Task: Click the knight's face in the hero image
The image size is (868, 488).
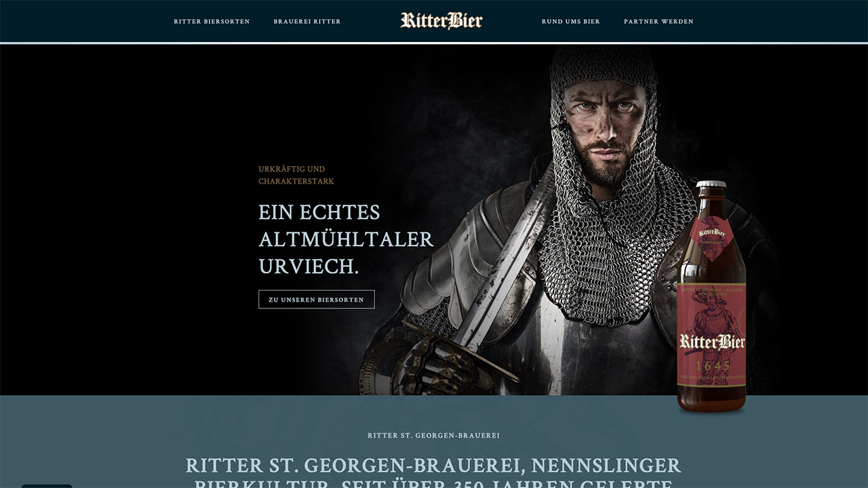Action: 603,129
